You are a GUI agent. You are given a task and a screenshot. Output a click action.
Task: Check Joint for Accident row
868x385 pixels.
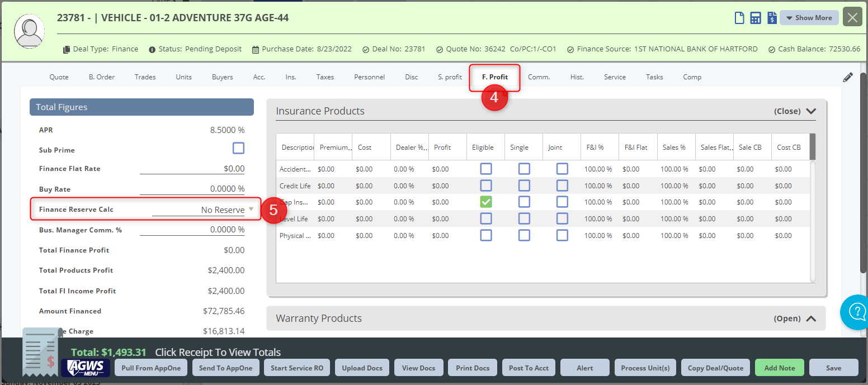[x=562, y=169]
